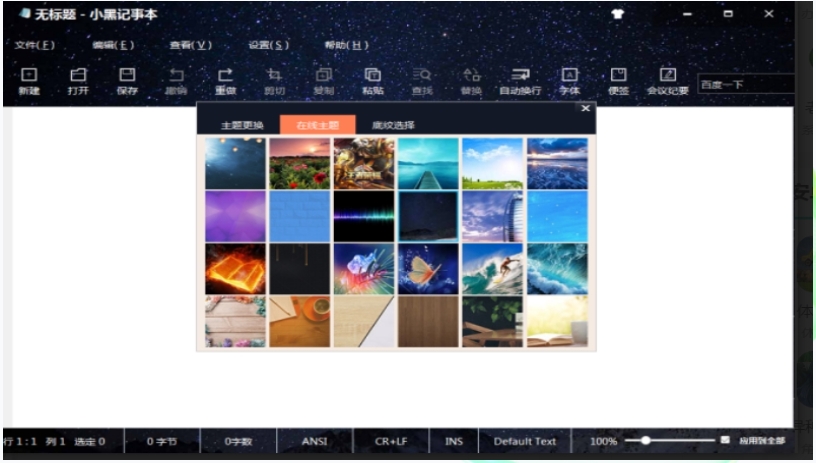
Task: Open the 编辑(E) menu
Action: tap(113, 45)
